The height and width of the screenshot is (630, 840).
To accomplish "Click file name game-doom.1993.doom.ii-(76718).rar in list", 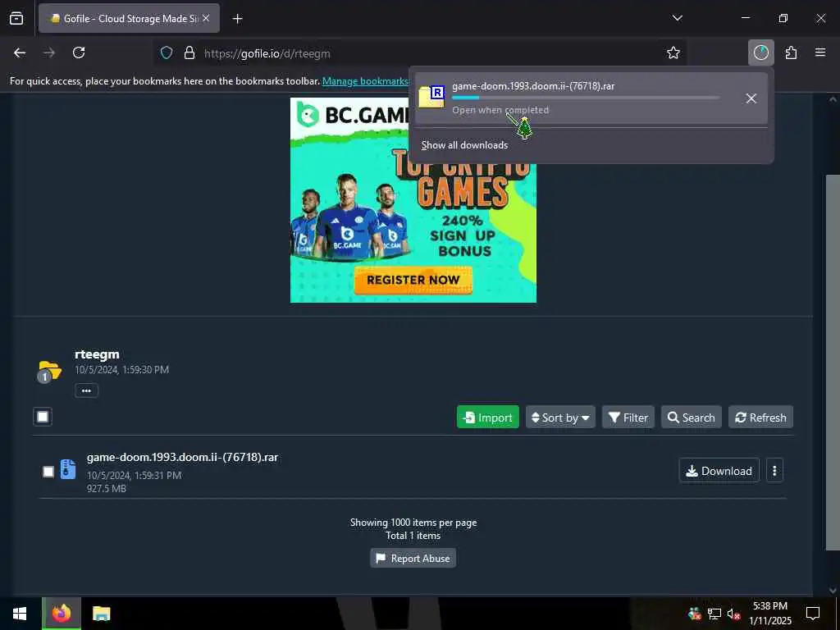I will click(183, 458).
